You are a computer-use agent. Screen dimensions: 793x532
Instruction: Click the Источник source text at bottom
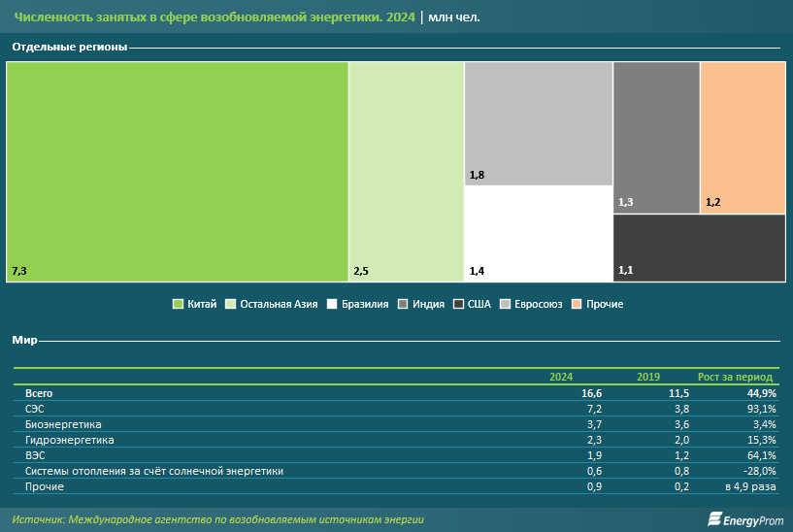coord(218,519)
